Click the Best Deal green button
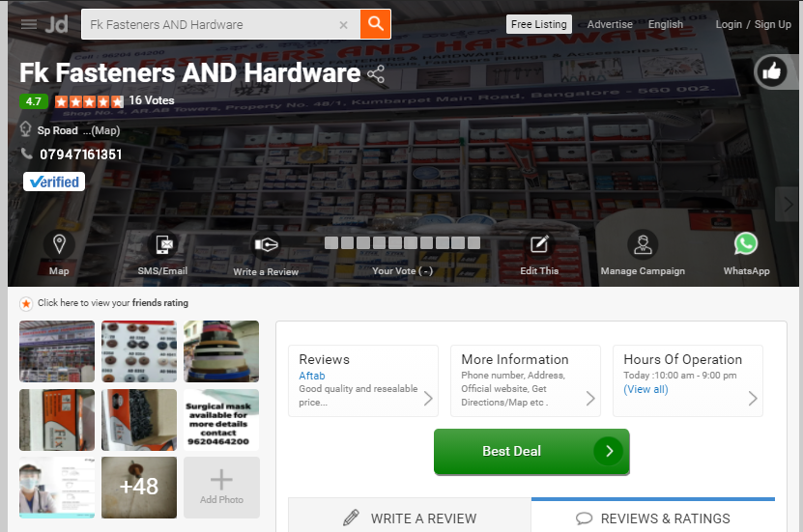Image resolution: width=803 pixels, height=532 pixels. tap(531, 451)
